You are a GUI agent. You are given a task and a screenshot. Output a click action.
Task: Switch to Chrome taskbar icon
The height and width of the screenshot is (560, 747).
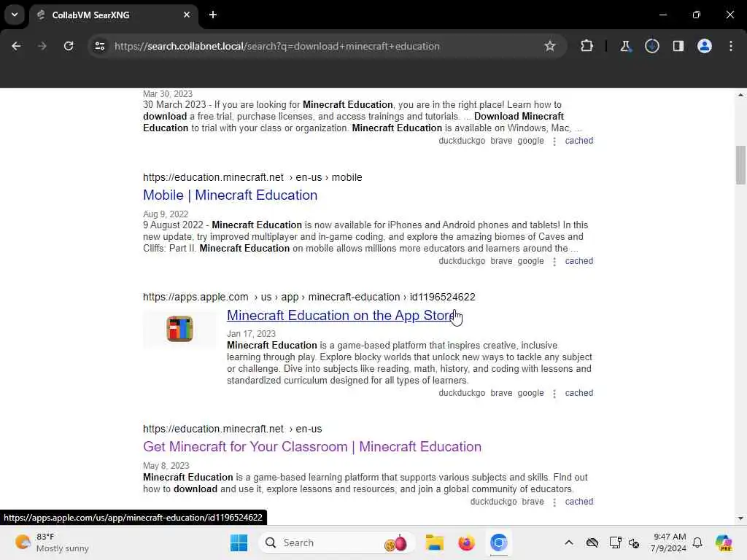(x=498, y=542)
